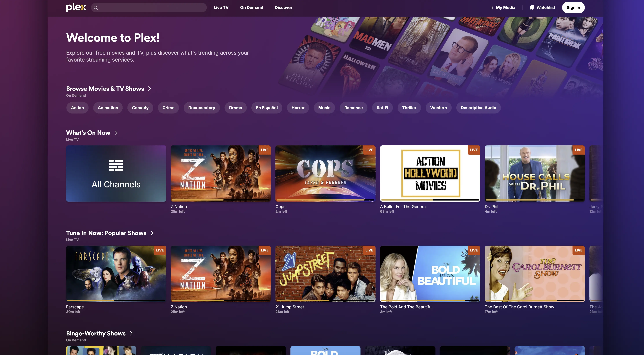644x355 pixels.
Task: Click the 'Farscape' title text
Action: pos(75,307)
